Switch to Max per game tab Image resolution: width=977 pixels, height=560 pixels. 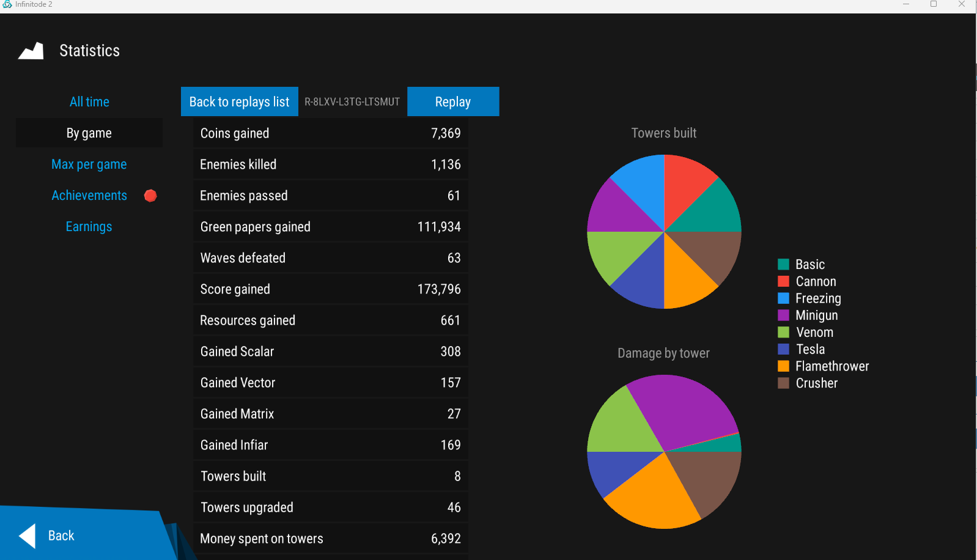[89, 164]
